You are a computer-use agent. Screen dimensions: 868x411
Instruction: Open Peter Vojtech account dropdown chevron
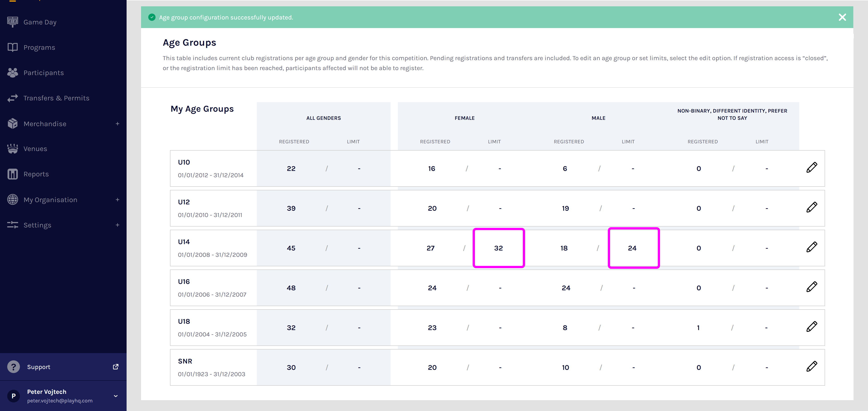(116, 396)
